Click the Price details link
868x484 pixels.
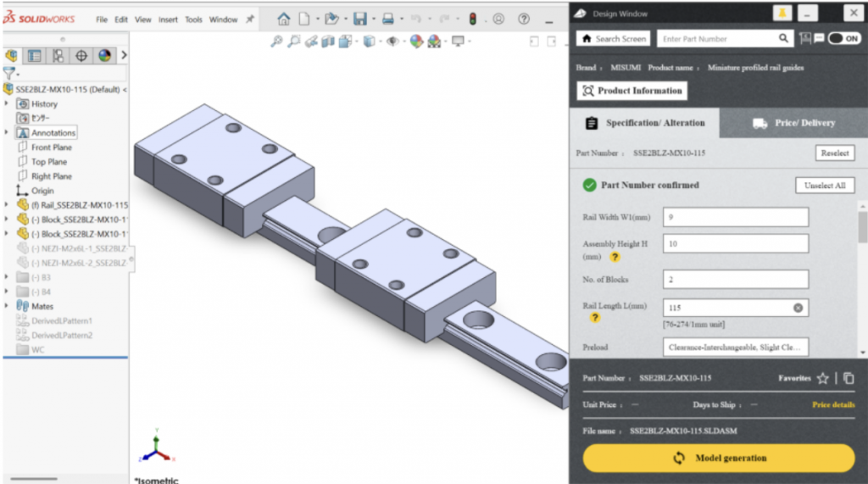click(x=833, y=405)
